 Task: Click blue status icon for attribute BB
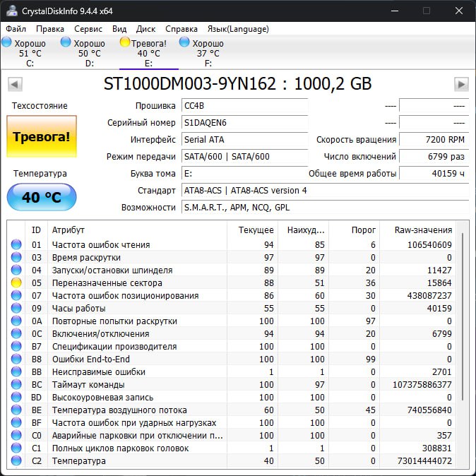[16, 372]
